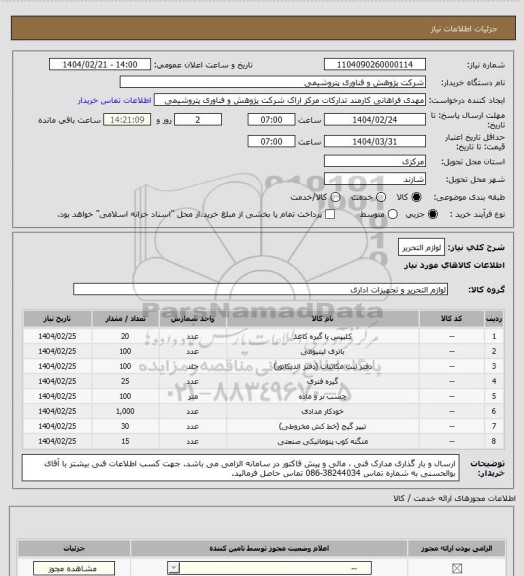
Task: Click the 07:00 time beside 1404/02/24
Action: point(272,120)
